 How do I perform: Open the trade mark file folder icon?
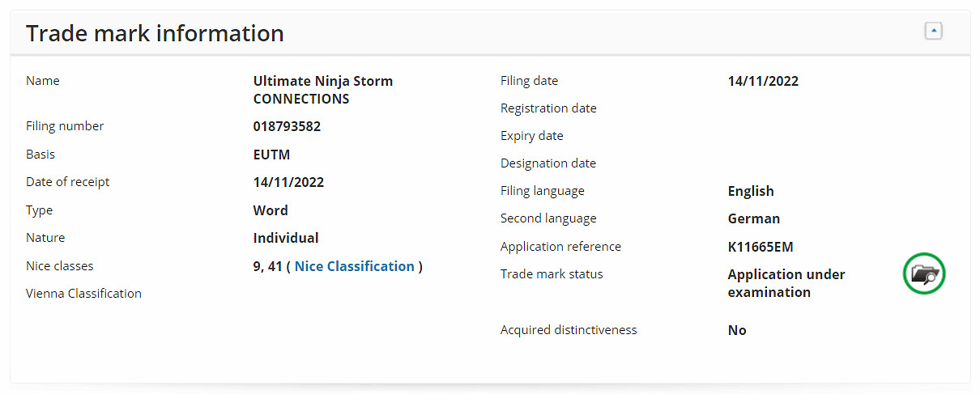tap(924, 274)
